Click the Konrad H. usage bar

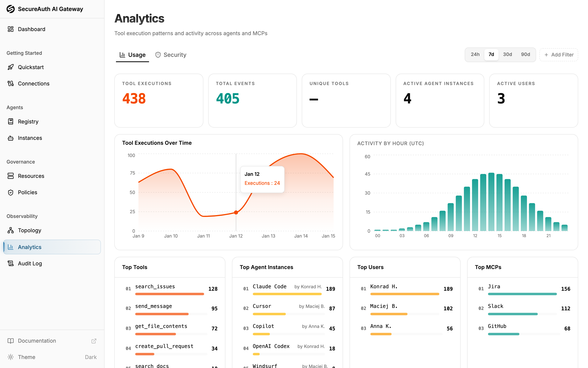tap(404, 294)
